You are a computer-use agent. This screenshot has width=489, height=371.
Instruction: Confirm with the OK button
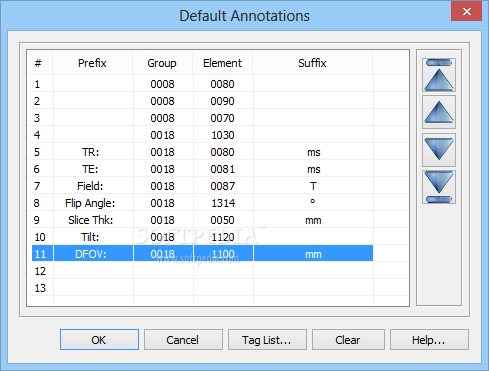(x=99, y=340)
